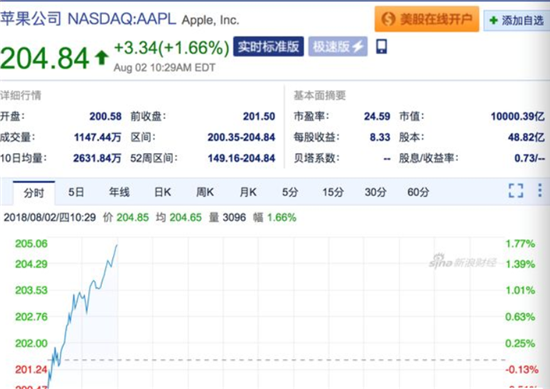Switch to 极速版 mode

coord(338,46)
